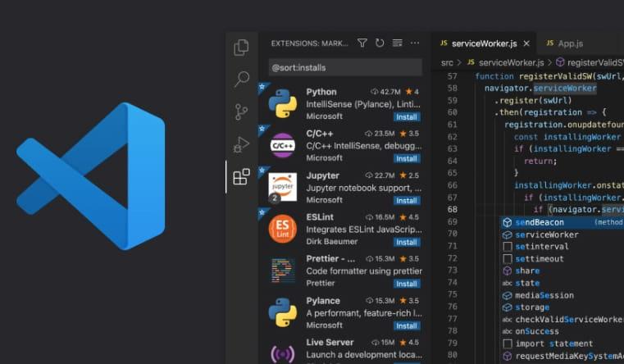Install the C/C++ extension
This screenshot has width=624, height=364.
pos(407,159)
